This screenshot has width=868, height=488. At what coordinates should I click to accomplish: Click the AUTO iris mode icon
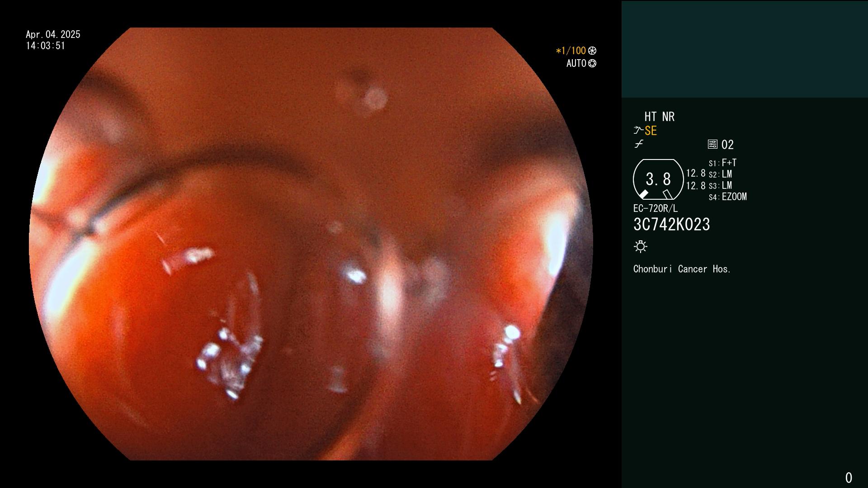coord(592,63)
